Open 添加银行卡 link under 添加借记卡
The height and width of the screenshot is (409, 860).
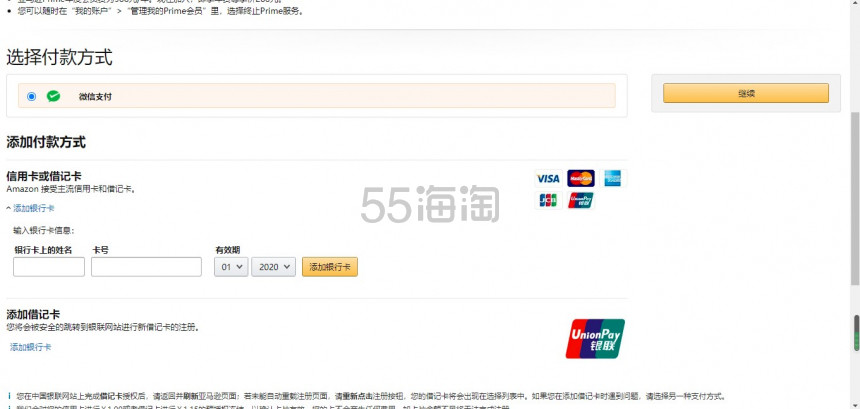click(x=31, y=347)
